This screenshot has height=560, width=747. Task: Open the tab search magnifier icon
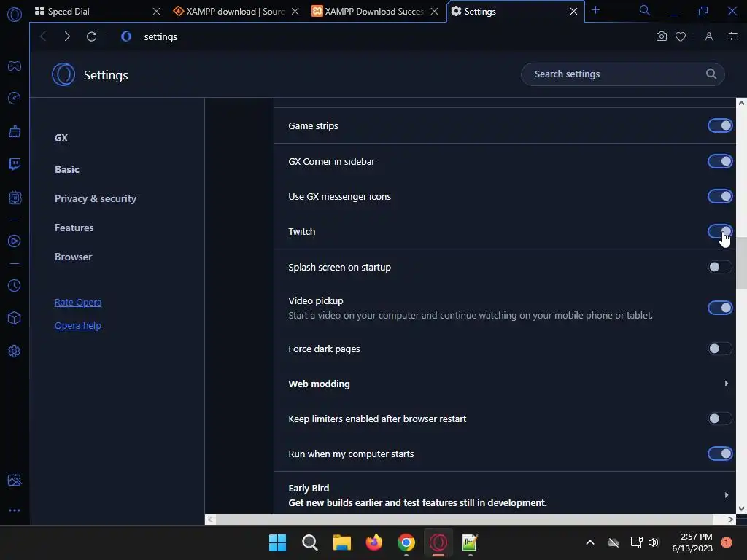pyautogui.click(x=645, y=10)
